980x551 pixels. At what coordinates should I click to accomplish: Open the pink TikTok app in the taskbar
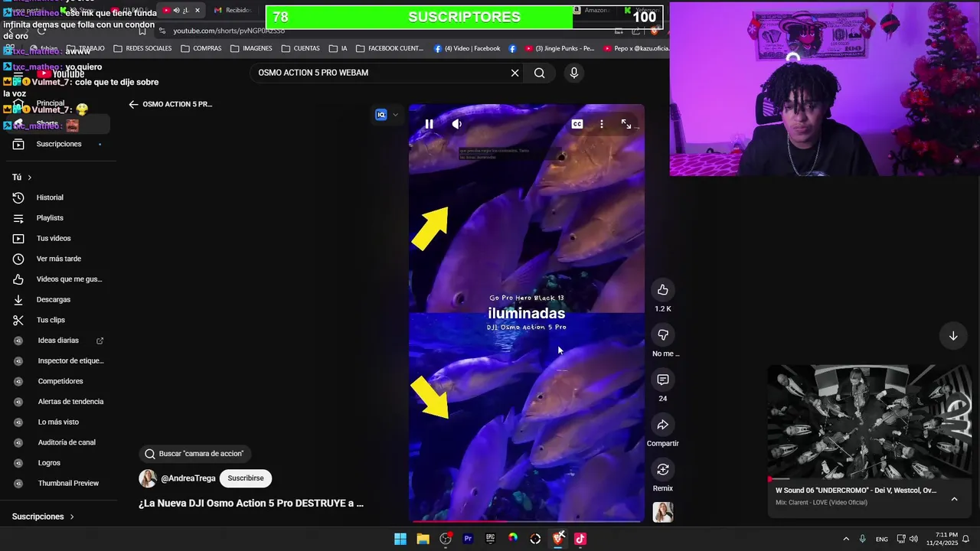pyautogui.click(x=580, y=539)
